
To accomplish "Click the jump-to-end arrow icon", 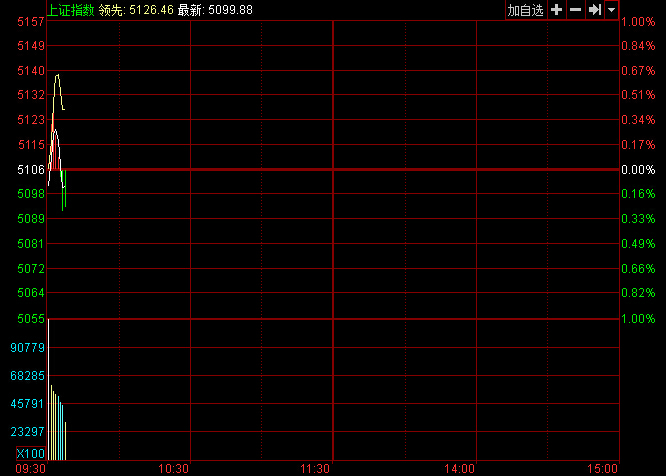I will coord(594,10).
